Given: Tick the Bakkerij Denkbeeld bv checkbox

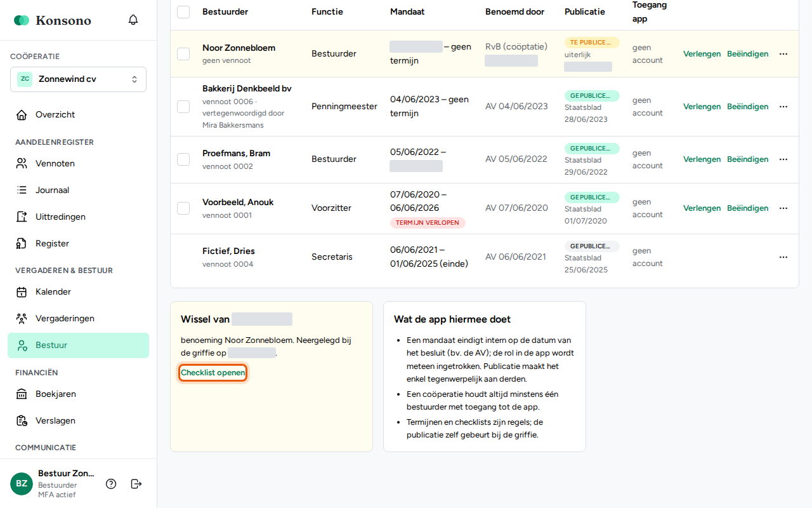Looking at the screenshot, I should [183, 107].
